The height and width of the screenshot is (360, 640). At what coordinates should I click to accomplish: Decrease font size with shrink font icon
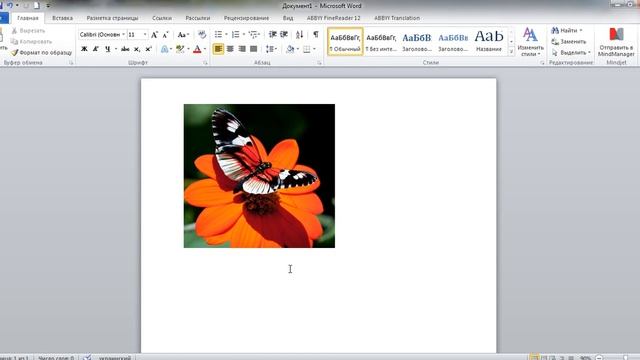click(x=165, y=35)
